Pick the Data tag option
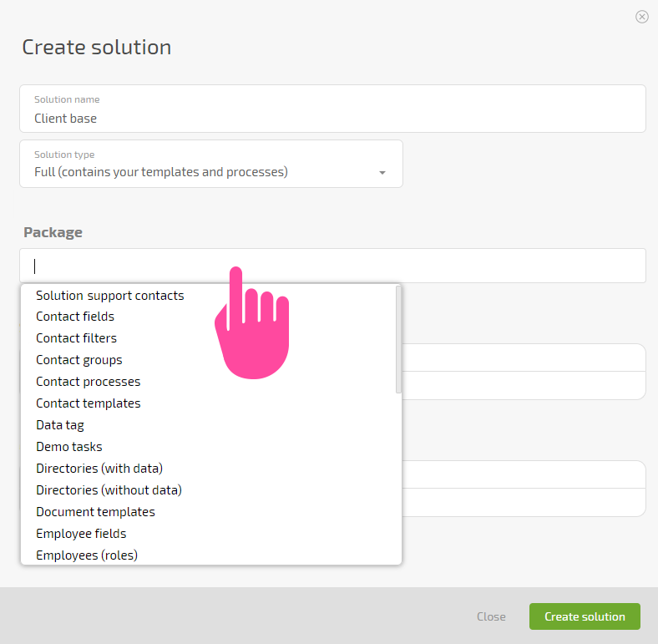This screenshot has width=658, height=644. tap(60, 425)
